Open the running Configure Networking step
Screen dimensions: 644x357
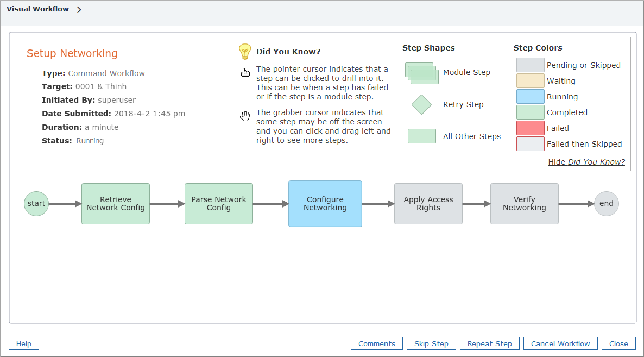(x=325, y=204)
